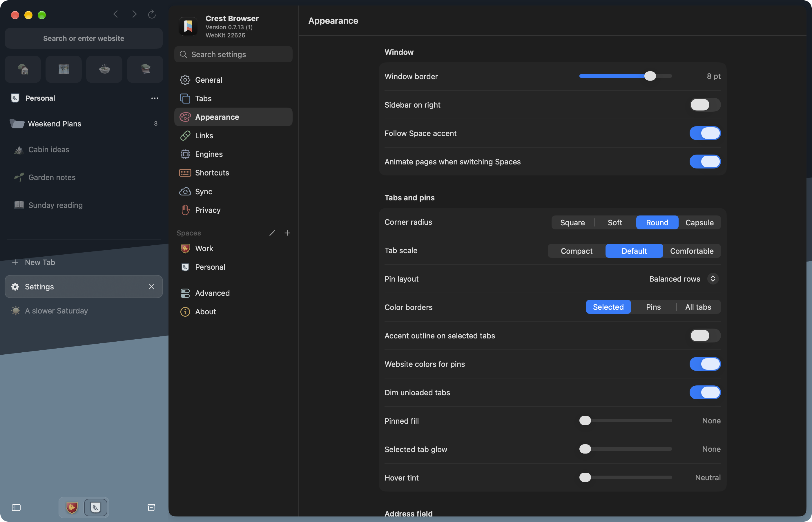Close the Settings tab

[x=151, y=287]
